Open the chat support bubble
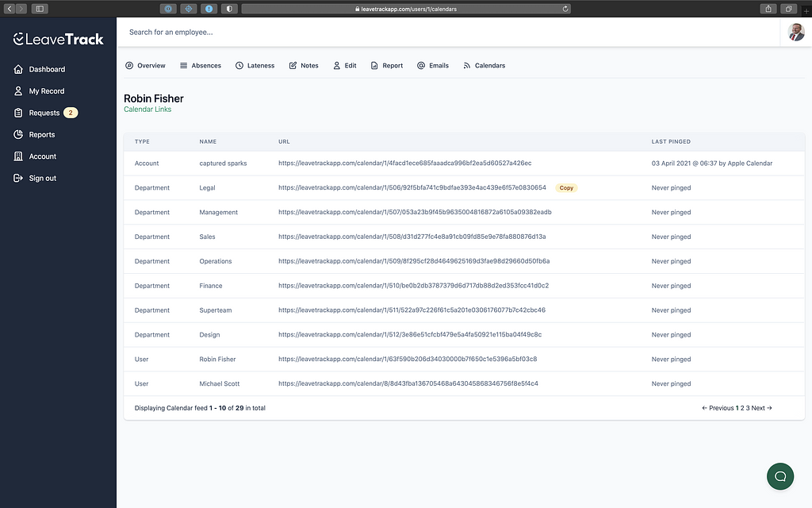 point(780,476)
